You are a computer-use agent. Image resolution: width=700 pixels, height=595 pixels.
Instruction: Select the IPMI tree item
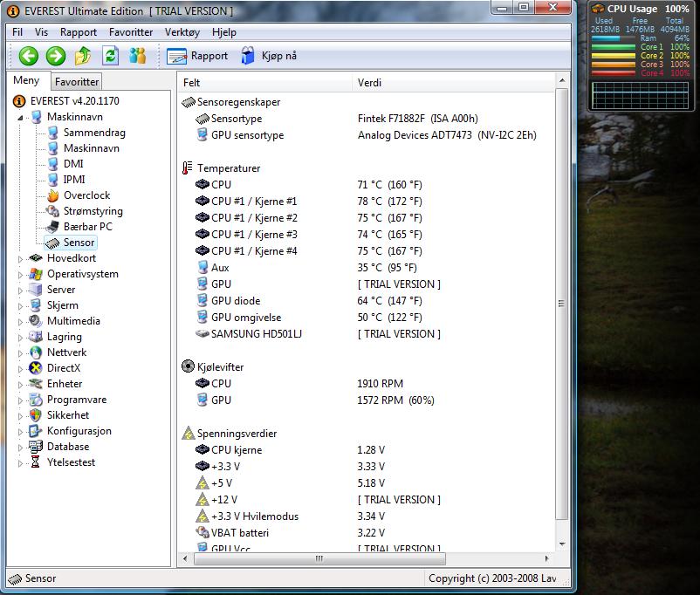tap(74, 180)
